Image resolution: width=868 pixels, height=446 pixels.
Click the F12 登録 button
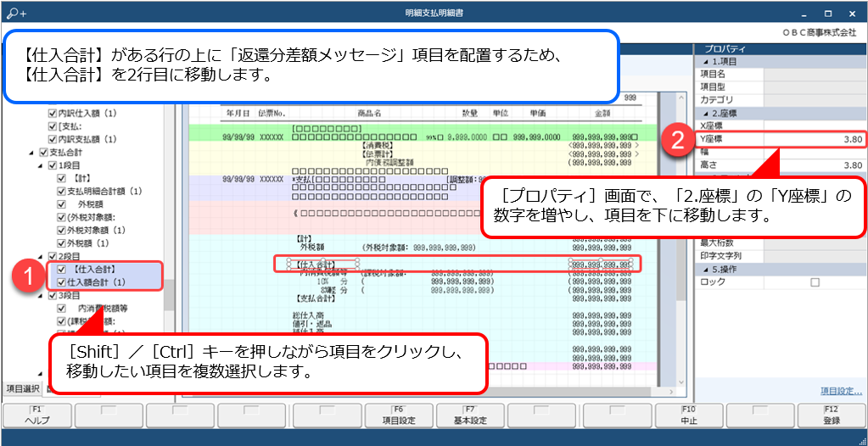coord(832,415)
